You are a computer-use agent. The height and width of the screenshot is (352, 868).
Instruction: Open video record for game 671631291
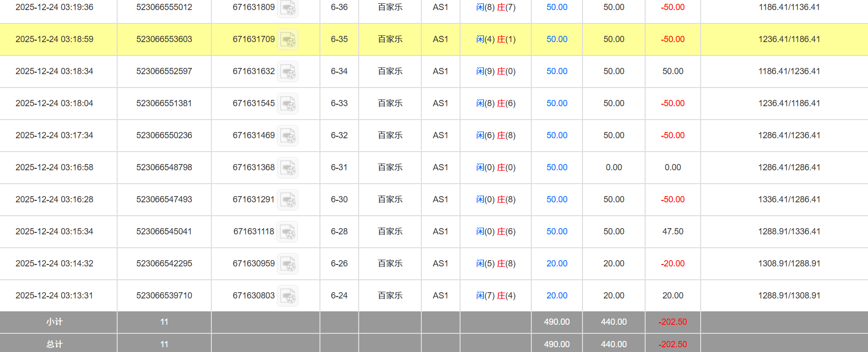tap(288, 200)
